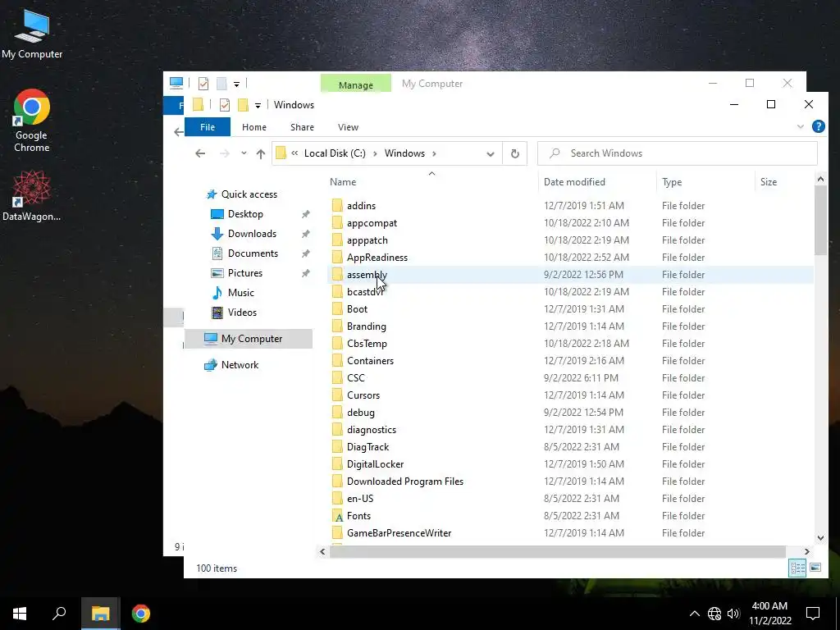Select the CbsTemp folder
The height and width of the screenshot is (630, 840).
[367, 344]
